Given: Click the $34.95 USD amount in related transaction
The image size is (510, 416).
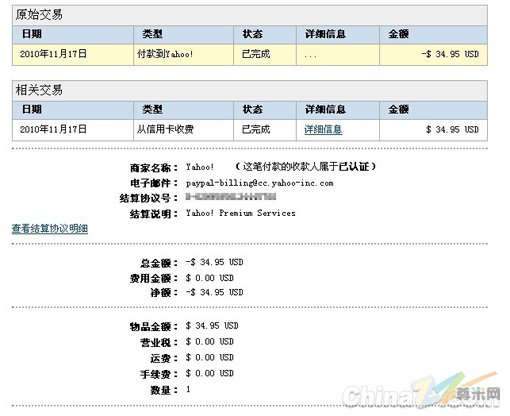Looking at the screenshot, I should click(x=452, y=129).
